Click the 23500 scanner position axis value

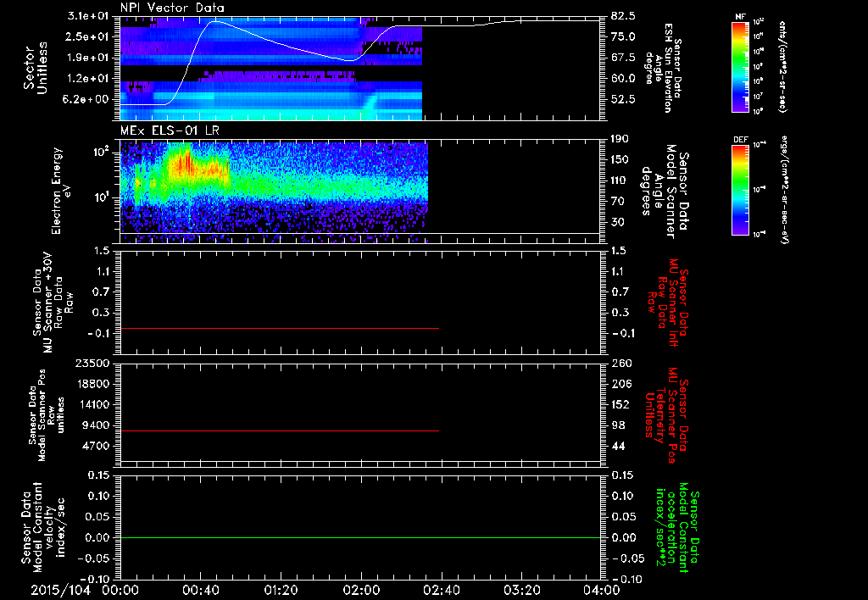[x=93, y=363]
